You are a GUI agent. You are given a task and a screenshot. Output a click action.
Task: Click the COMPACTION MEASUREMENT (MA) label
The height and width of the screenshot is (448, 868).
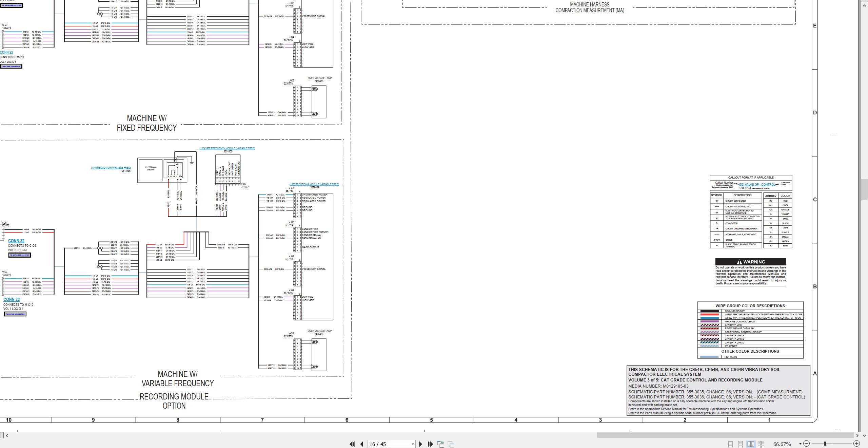[590, 11]
